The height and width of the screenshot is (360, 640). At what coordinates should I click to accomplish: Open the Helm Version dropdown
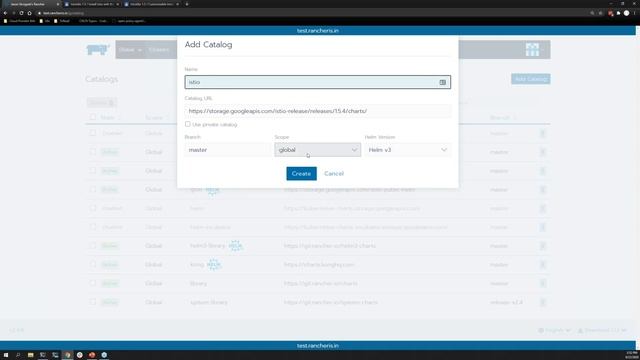[408, 150]
